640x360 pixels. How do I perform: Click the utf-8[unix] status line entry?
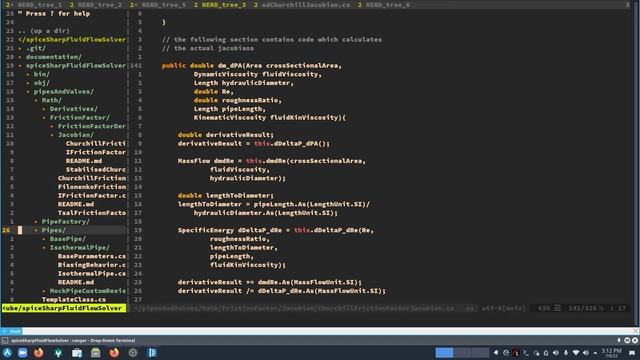(503, 308)
